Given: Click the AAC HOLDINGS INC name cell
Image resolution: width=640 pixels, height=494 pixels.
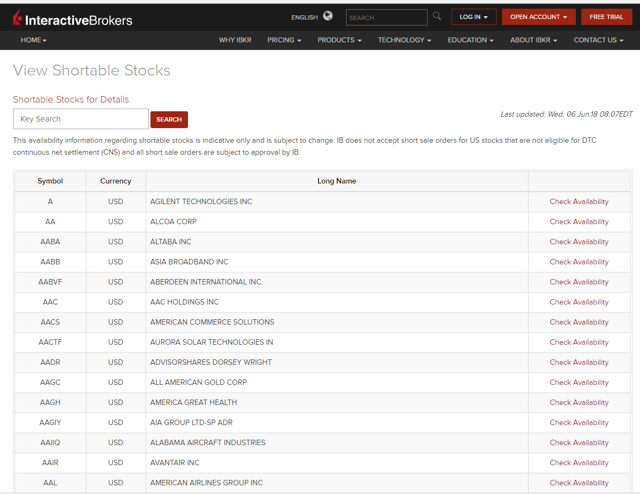Looking at the screenshot, I should coord(337,302).
